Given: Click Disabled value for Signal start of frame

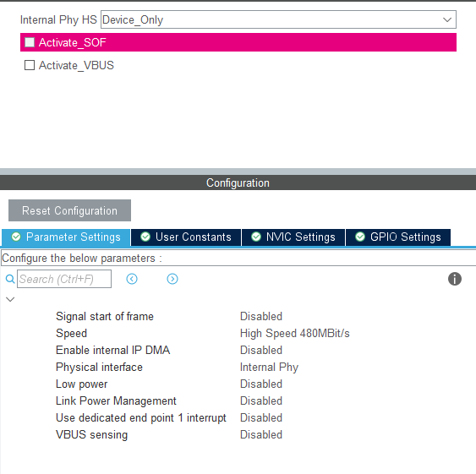Looking at the screenshot, I should [261, 317].
